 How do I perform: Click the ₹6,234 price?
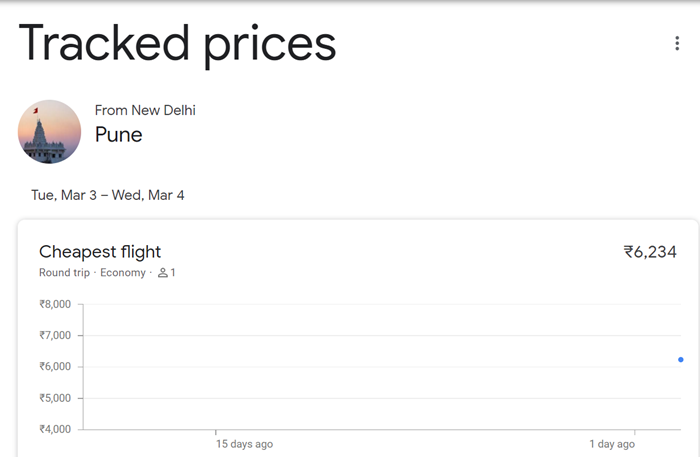pyautogui.click(x=650, y=252)
